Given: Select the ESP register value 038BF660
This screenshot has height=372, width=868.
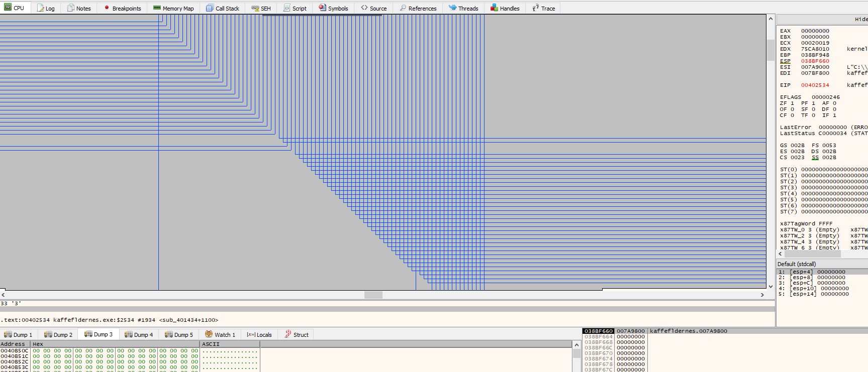Looking at the screenshot, I should [815, 61].
